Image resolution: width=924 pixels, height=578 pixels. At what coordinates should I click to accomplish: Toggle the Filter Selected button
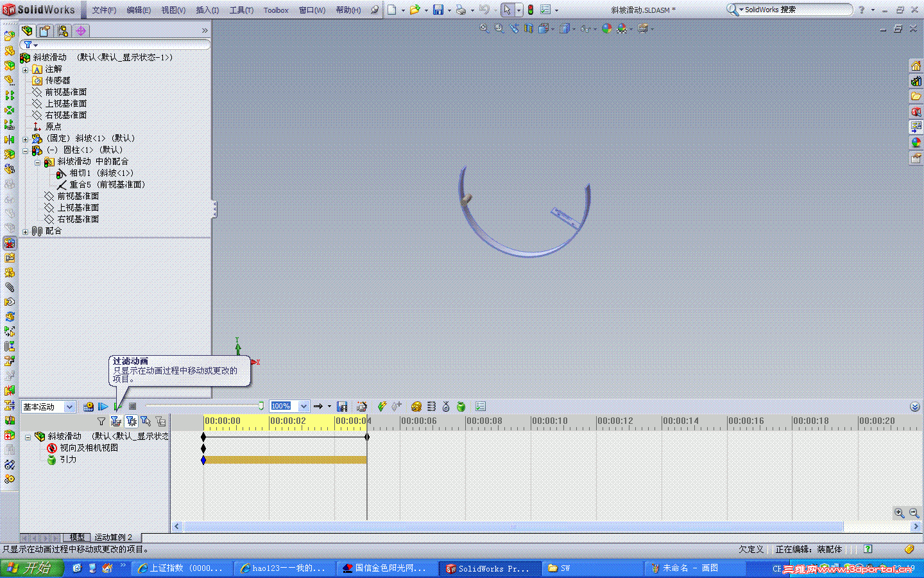(146, 421)
